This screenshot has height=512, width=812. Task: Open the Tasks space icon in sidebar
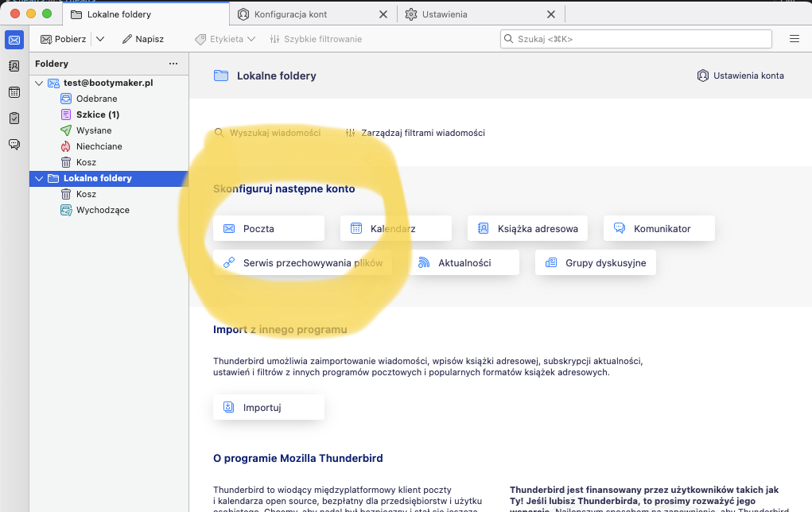click(14, 118)
